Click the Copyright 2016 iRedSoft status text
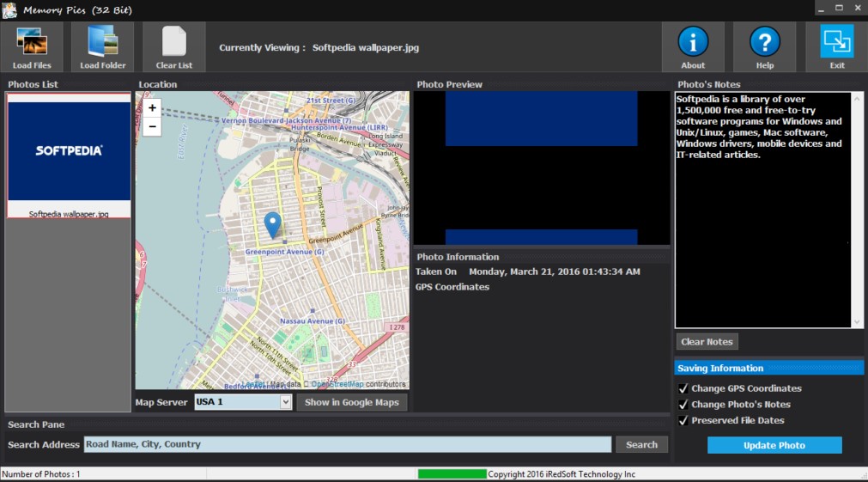 pyautogui.click(x=561, y=474)
